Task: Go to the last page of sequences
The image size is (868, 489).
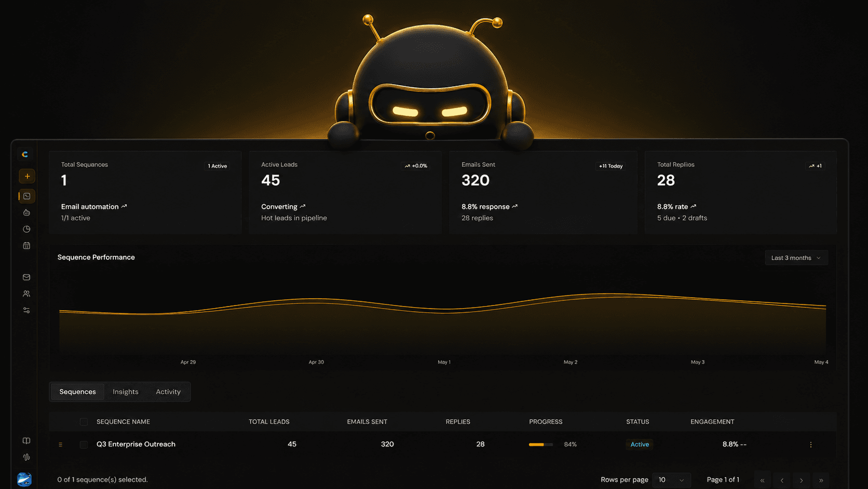Action: tap(821, 480)
